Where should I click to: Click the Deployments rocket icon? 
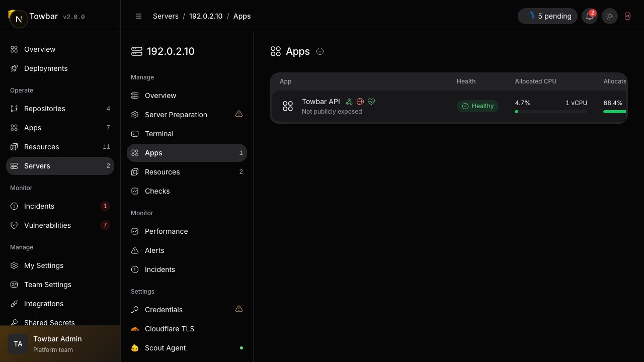pyautogui.click(x=14, y=68)
